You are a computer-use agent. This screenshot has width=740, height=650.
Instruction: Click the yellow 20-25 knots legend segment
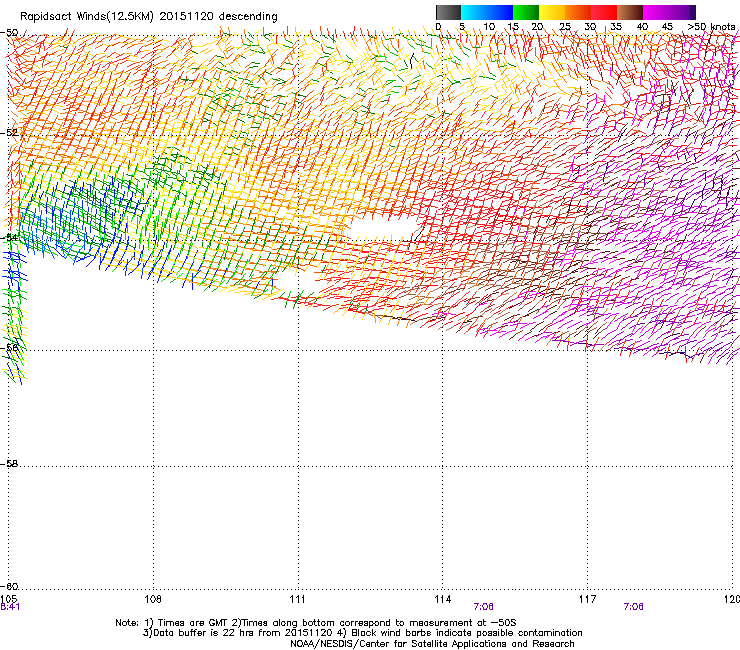coord(552,12)
